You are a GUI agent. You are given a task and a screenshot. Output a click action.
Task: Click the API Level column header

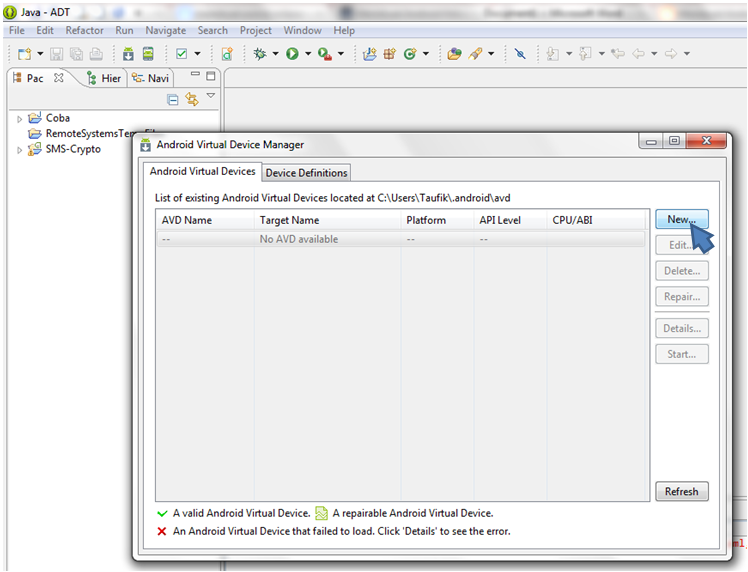[510, 220]
